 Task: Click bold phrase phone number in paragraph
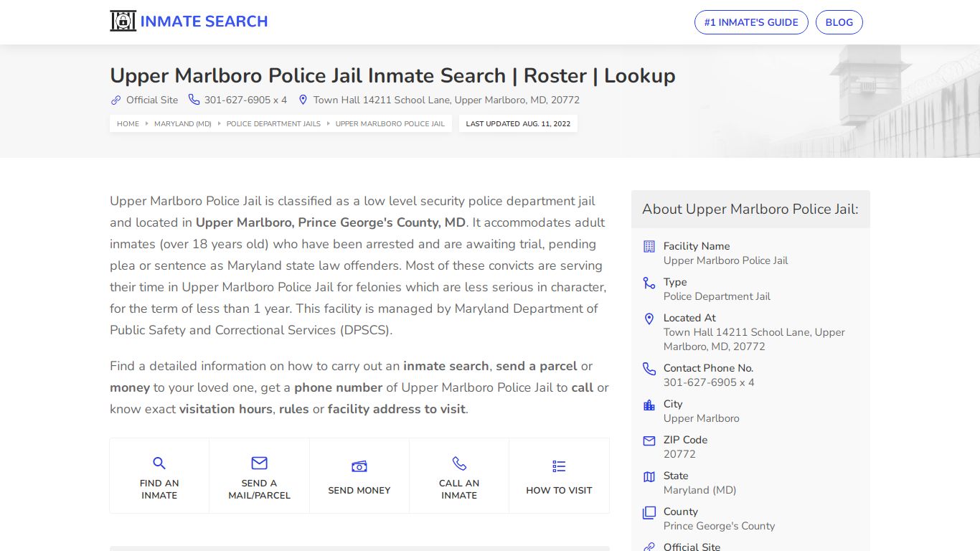tap(338, 387)
